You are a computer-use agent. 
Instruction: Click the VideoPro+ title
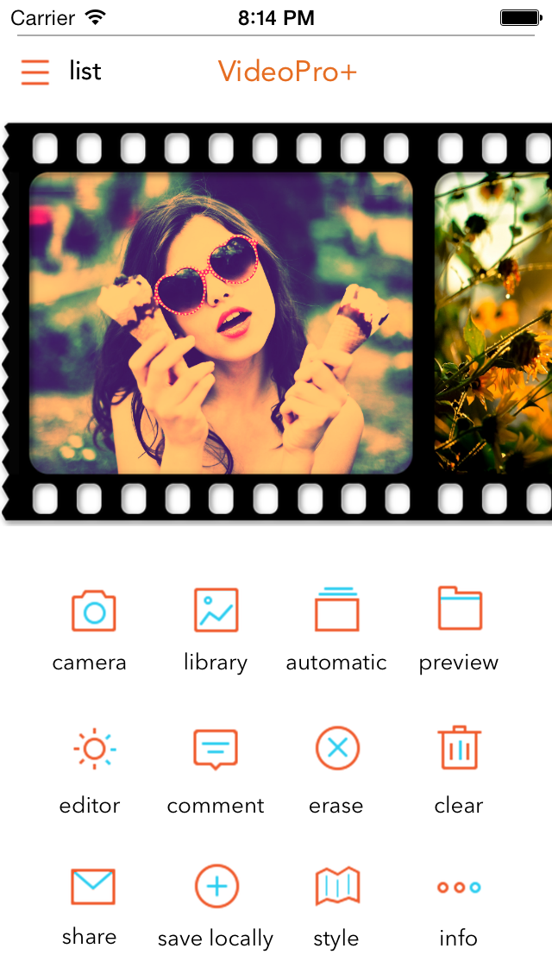(287, 72)
